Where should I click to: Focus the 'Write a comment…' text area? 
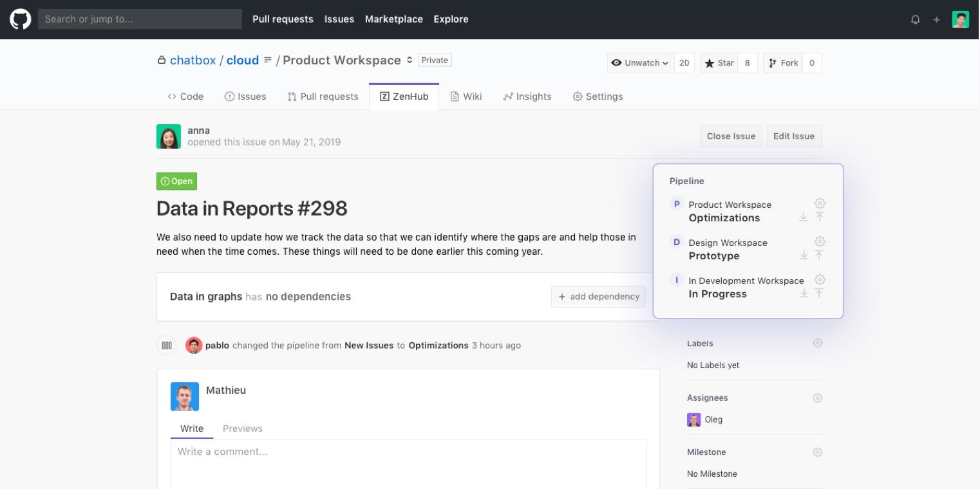pos(408,464)
